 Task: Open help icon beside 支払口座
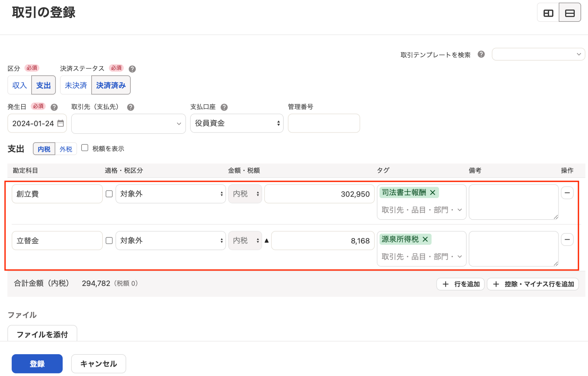click(224, 107)
